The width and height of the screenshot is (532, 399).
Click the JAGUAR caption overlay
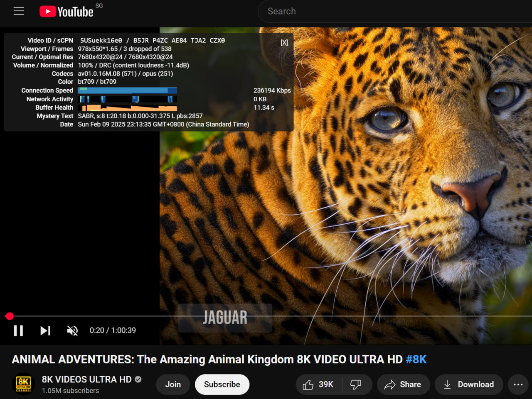click(225, 318)
